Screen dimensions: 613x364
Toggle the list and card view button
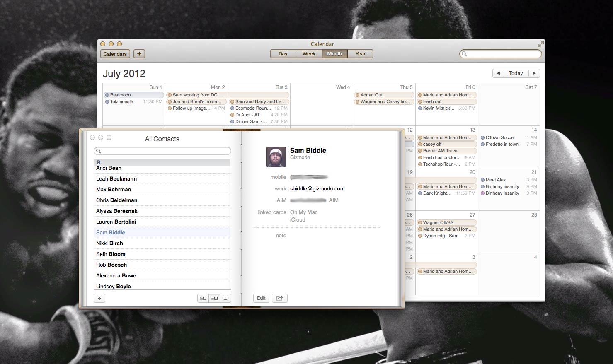click(x=214, y=298)
